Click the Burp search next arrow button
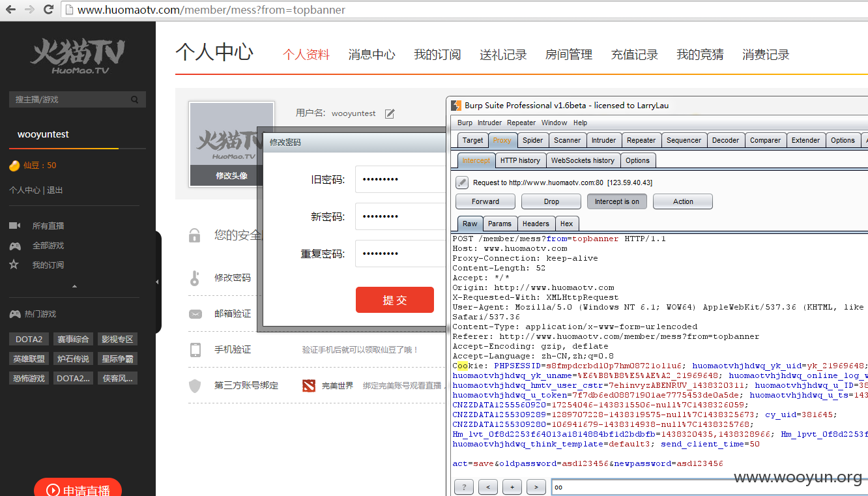The image size is (868, 496). tap(536, 487)
